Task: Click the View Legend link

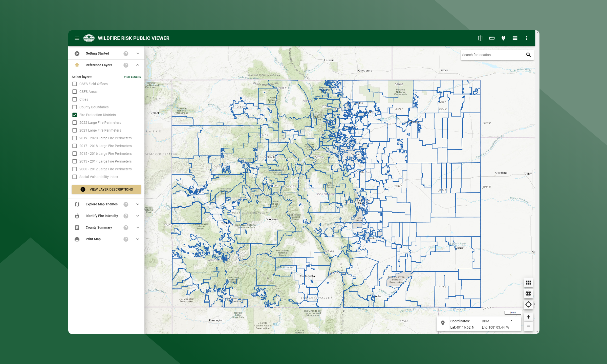Action: [x=132, y=77]
